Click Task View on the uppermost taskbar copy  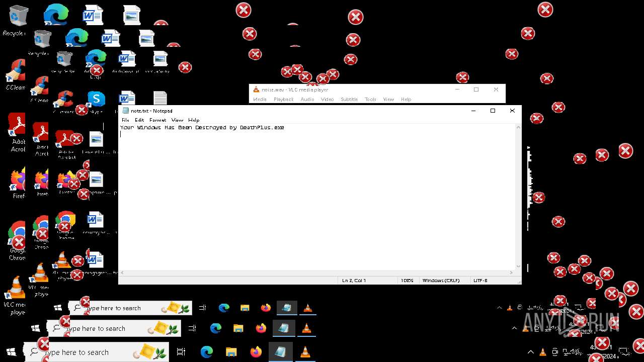[x=203, y=308]
